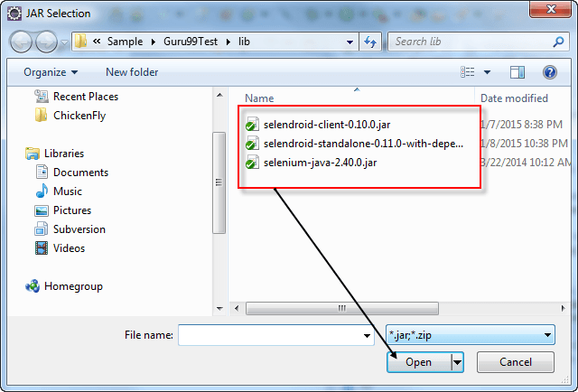Screen dimensions: 578x392
Task: Click the New folder toolbar button
Action: (x=132, y=72)
